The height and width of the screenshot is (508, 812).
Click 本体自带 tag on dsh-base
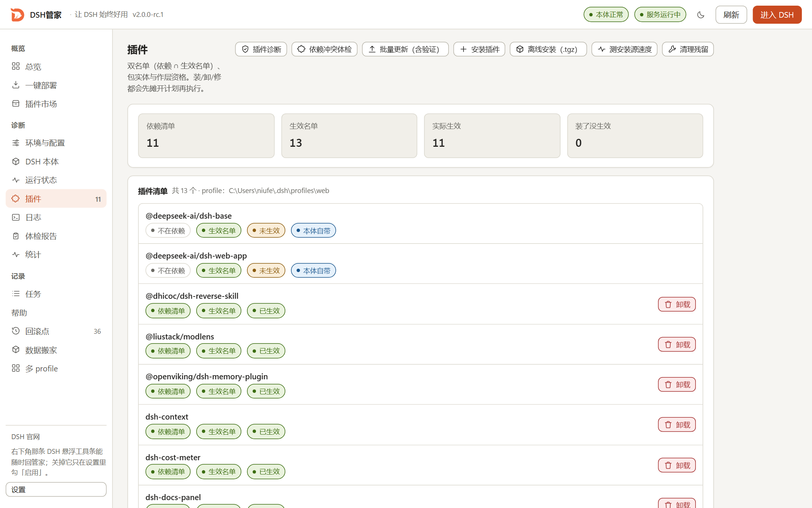tap(314, 231)
